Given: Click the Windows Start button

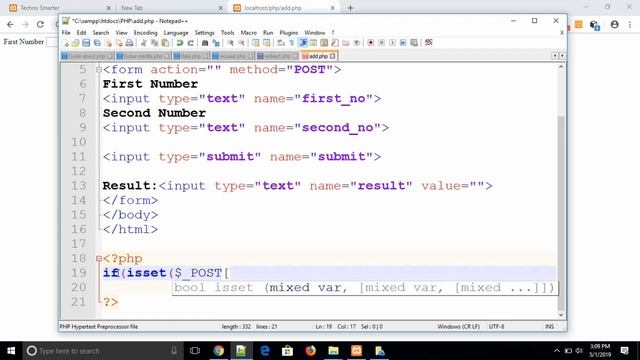Looking at the screenshot, I should 11,351.
